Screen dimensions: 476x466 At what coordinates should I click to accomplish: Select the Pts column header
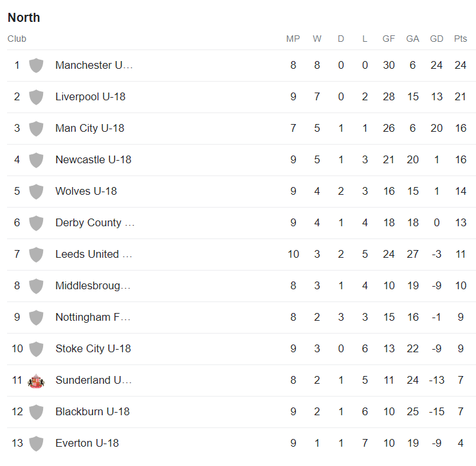[460, 39]
